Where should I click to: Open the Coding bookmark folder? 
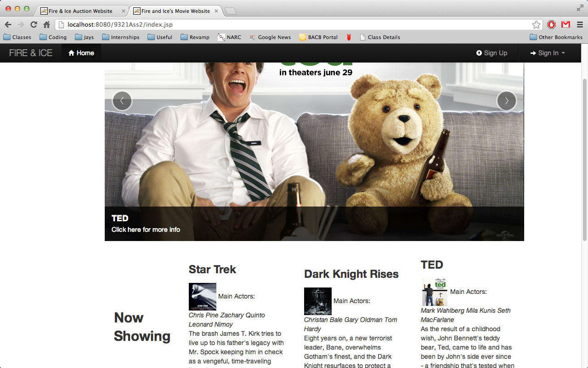[x=53, y=37]
